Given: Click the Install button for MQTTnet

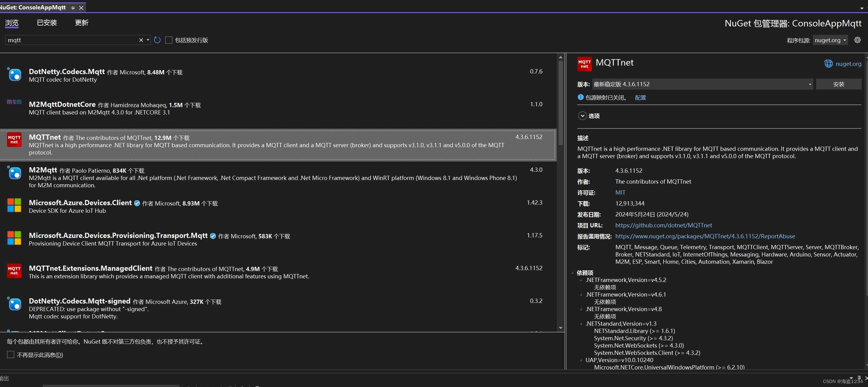Looking at the screenshot, I should coord(838,84).
